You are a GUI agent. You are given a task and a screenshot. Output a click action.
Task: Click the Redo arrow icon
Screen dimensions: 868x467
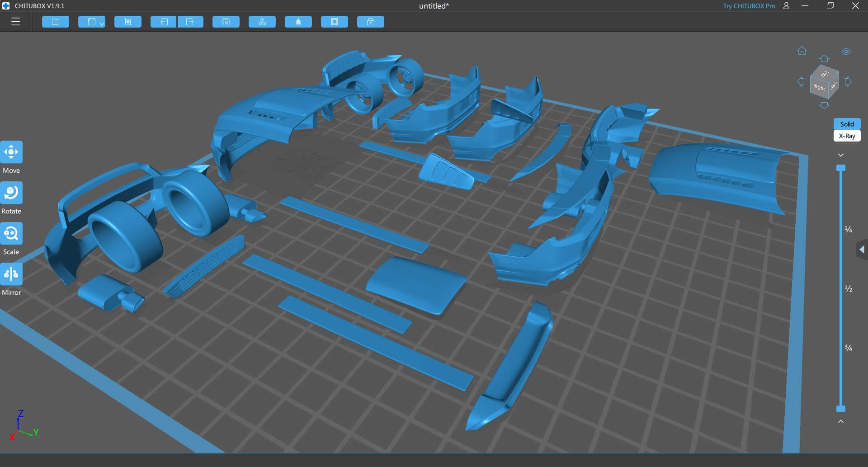pos(190,22)
